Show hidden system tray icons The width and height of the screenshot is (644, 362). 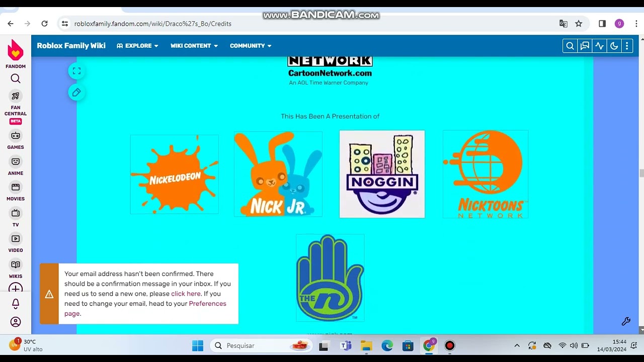517,346
